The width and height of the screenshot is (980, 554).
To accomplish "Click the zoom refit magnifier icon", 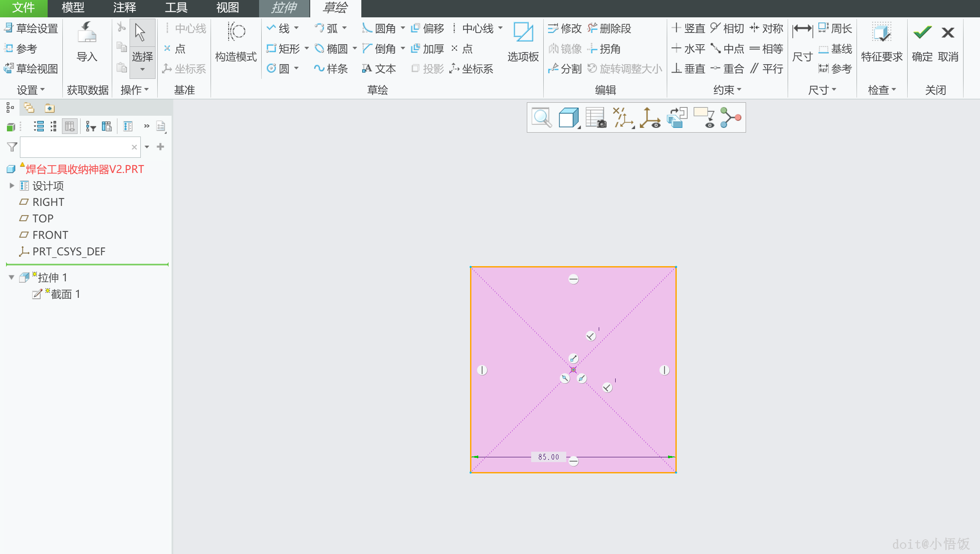I will tap(542, 117).
